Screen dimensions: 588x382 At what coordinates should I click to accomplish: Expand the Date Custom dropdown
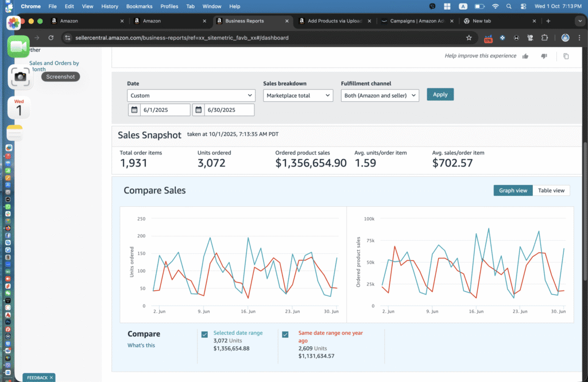(191, 95)
